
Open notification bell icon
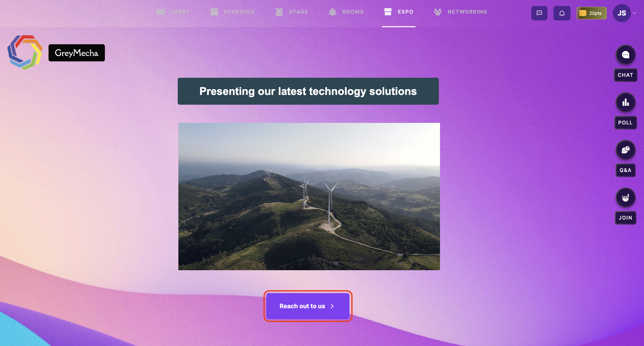(x=561, y=13)
